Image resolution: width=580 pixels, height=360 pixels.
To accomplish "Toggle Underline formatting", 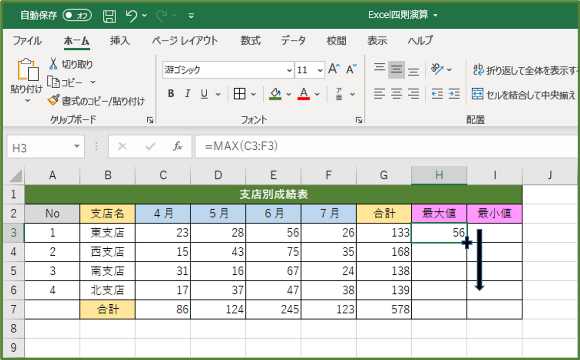I will tap(204, 94).
